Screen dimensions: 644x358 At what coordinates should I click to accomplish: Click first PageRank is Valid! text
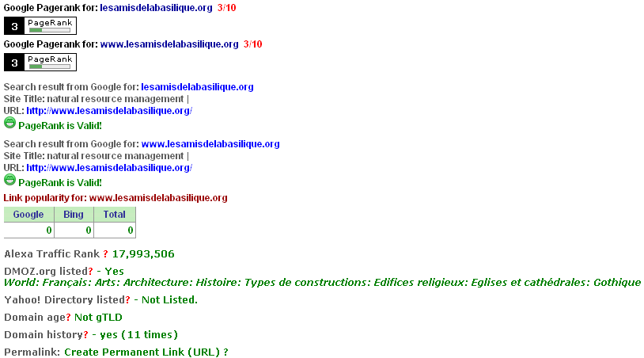[x=60, y=126]
